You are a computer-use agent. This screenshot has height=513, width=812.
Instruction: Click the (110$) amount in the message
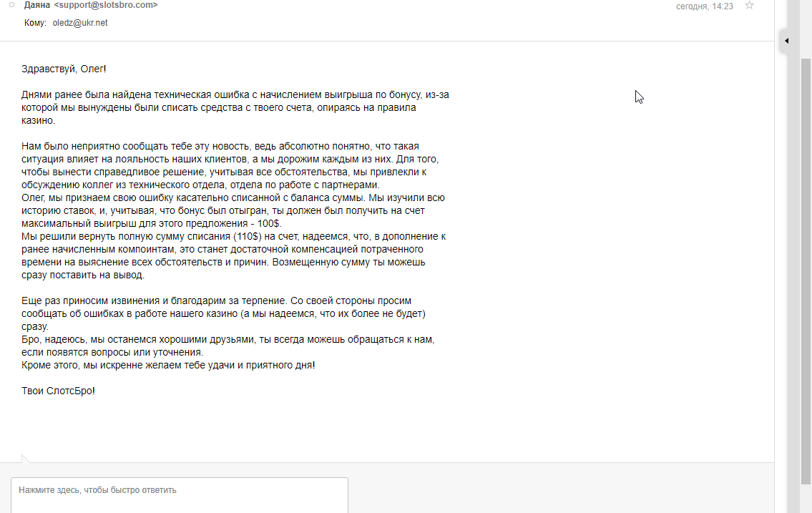pyautogui.click(x=246, y=236)
